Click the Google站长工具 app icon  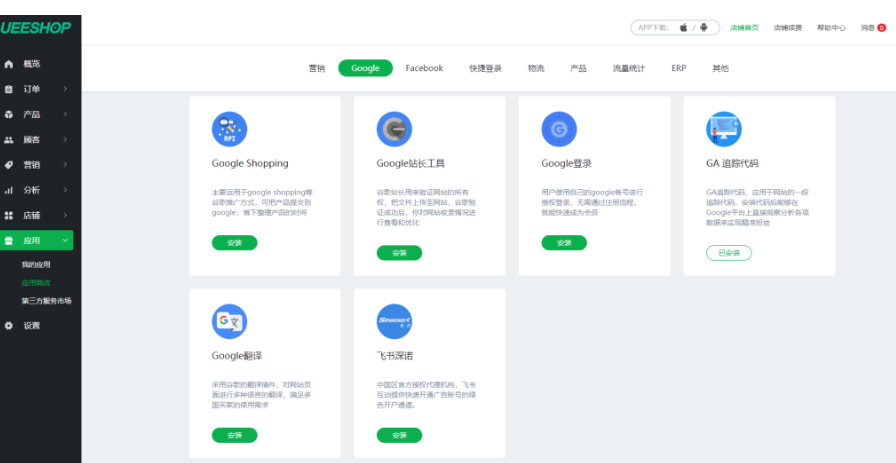[394, 129]
